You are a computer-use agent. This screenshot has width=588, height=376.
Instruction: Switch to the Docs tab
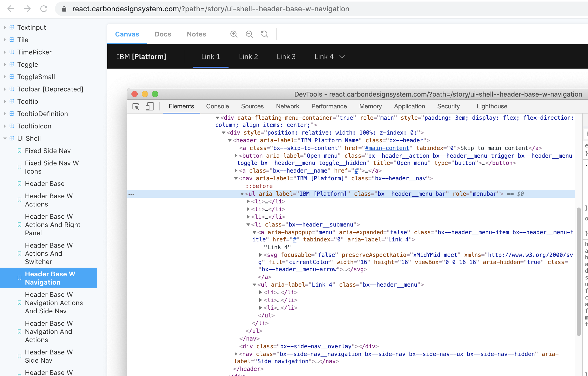pos(163,34)
